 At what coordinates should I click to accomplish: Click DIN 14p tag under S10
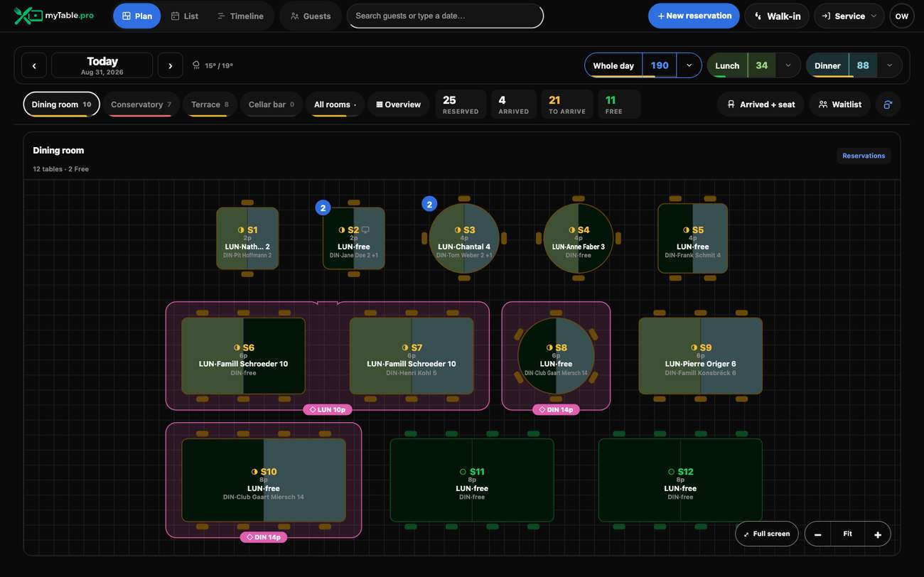click(263, 537)
